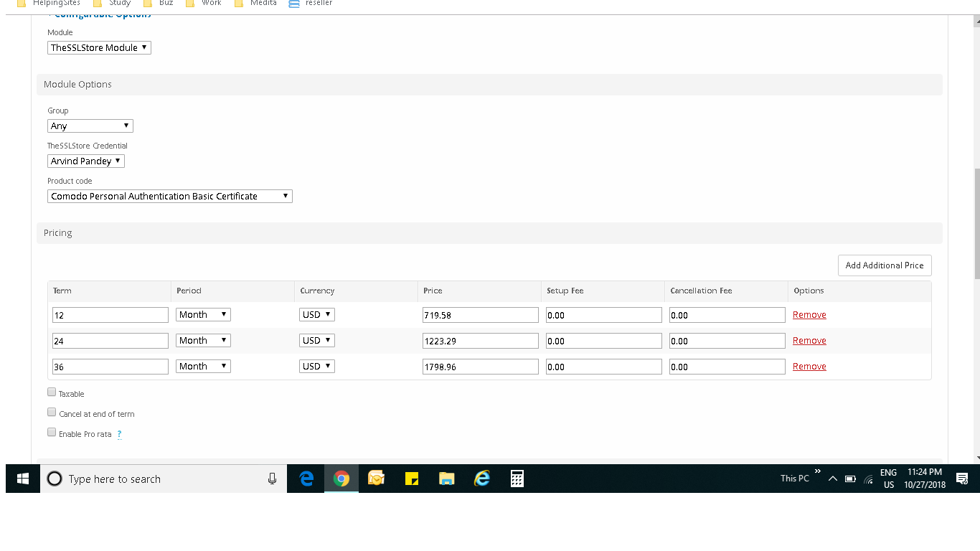Click the This PC taskbar toolbar label

[795, 479]
